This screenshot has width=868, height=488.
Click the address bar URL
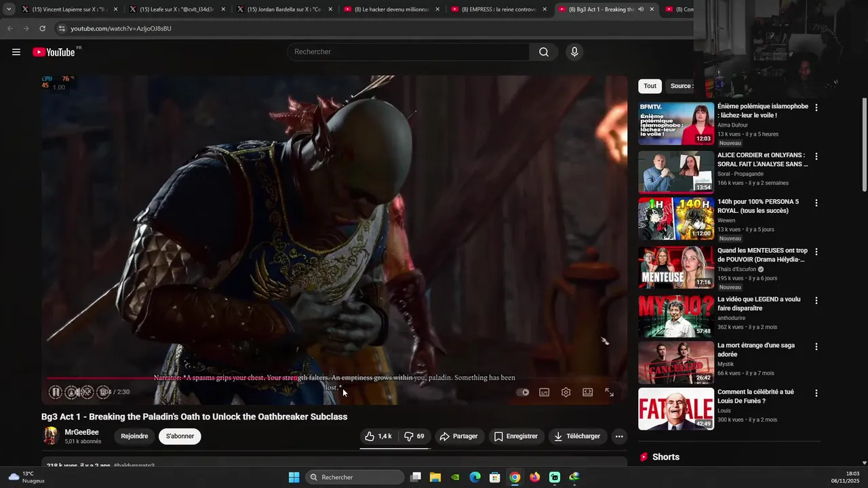pos(121,28)
